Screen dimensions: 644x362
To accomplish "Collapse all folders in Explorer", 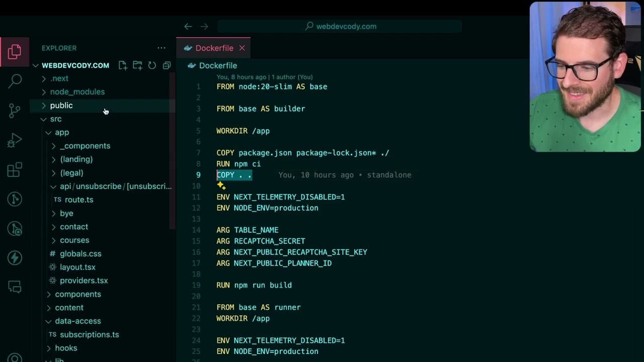I will (167, 65).
